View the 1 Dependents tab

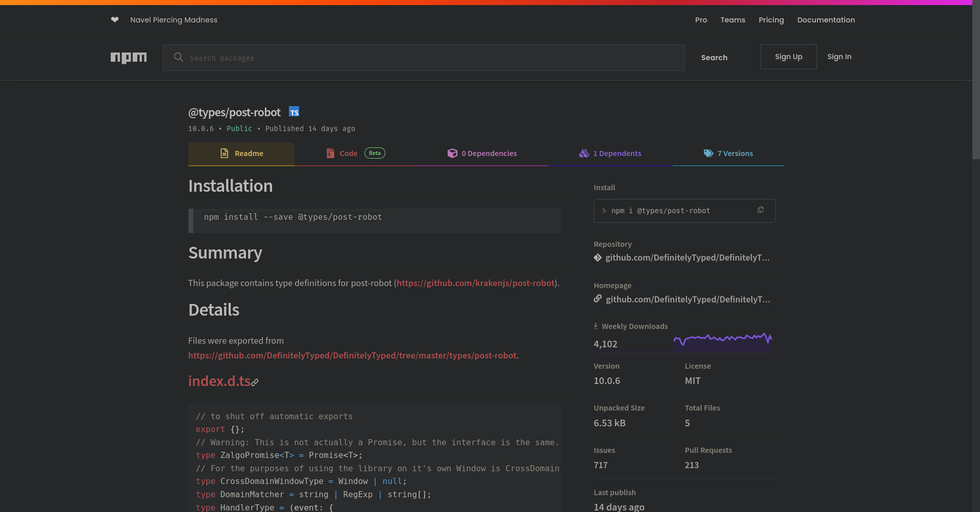pos(610,153)
